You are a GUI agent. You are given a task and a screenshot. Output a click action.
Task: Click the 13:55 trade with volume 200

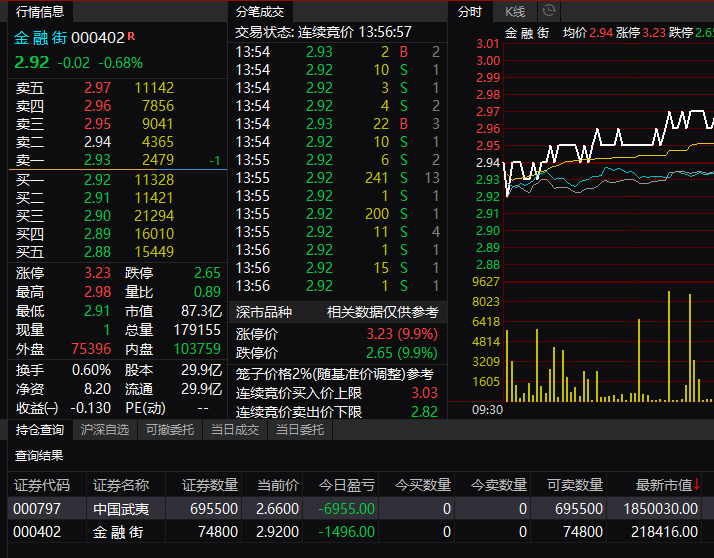[337, 214]
